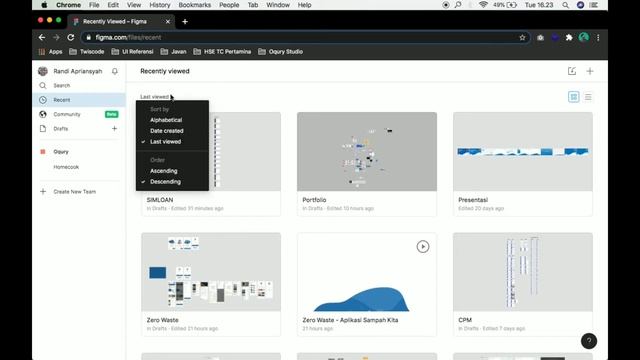
Task: Click the Community globe icon
Action: click(x=43, y=114)
